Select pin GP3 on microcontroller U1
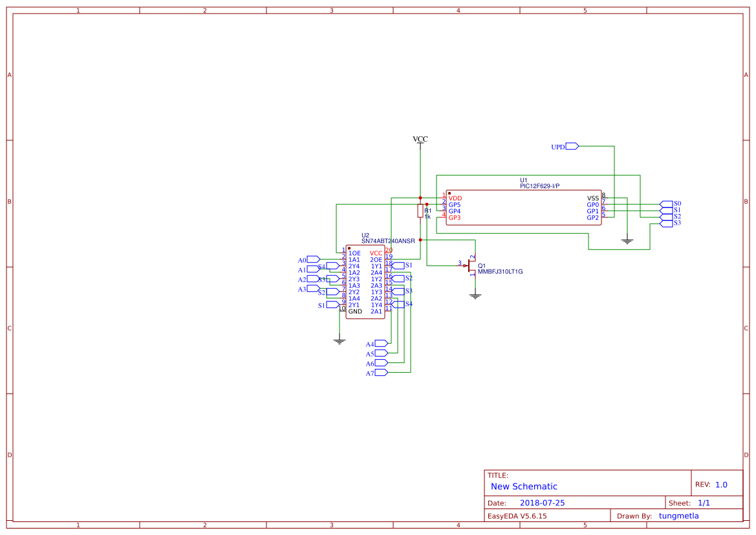This screenshot has width=756, height=535. 455,218
